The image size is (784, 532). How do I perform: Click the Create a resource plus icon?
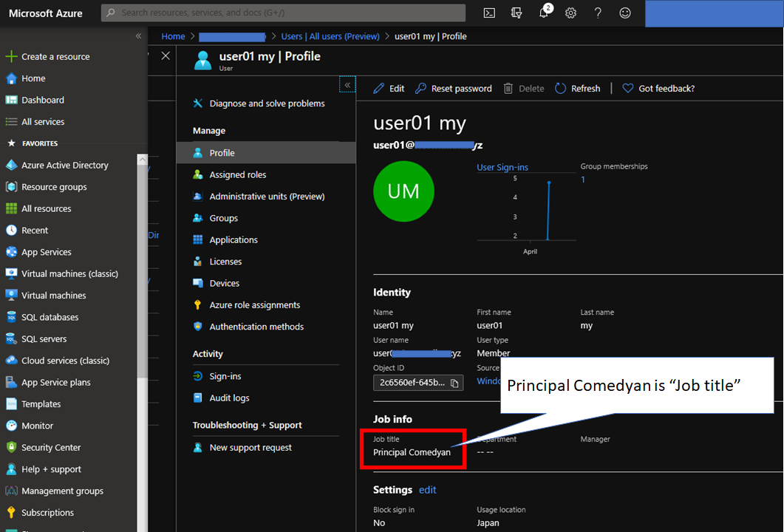pyautogui.click(x=11, y=56)
